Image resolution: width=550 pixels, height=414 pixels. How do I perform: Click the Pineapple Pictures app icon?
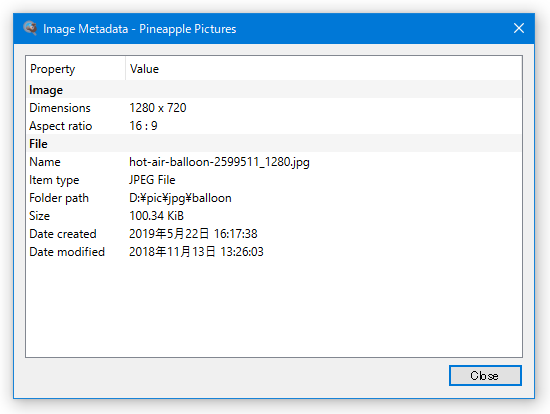click(x=30, y=28)
